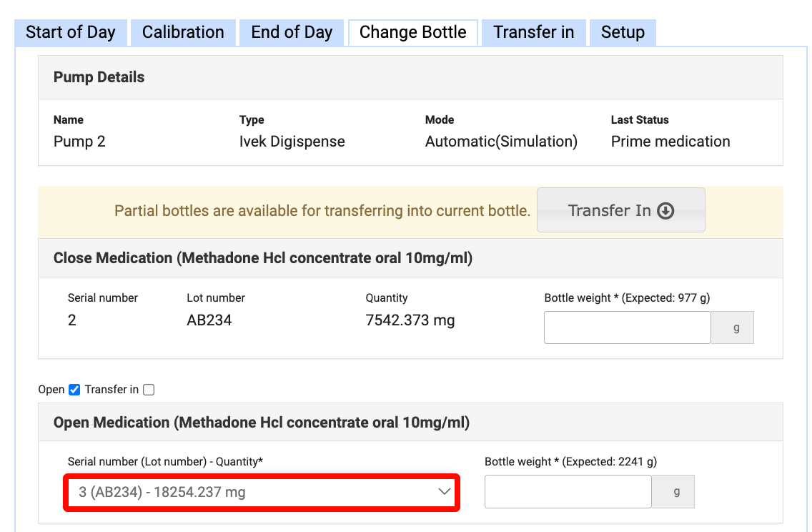Uncheck the Open checkbox
The width and height of the screenshot is (812, 532).
point(74,390)
